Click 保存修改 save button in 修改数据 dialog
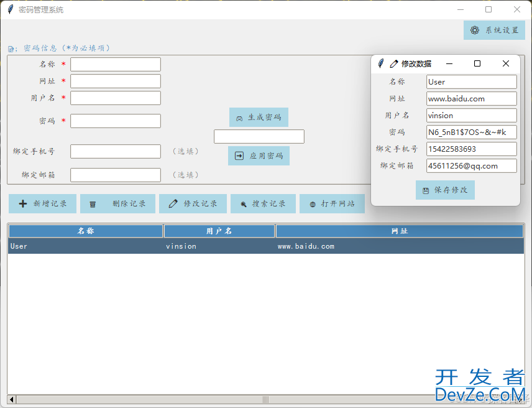Viewport: 532px width, 408px height. coord(445,190)
